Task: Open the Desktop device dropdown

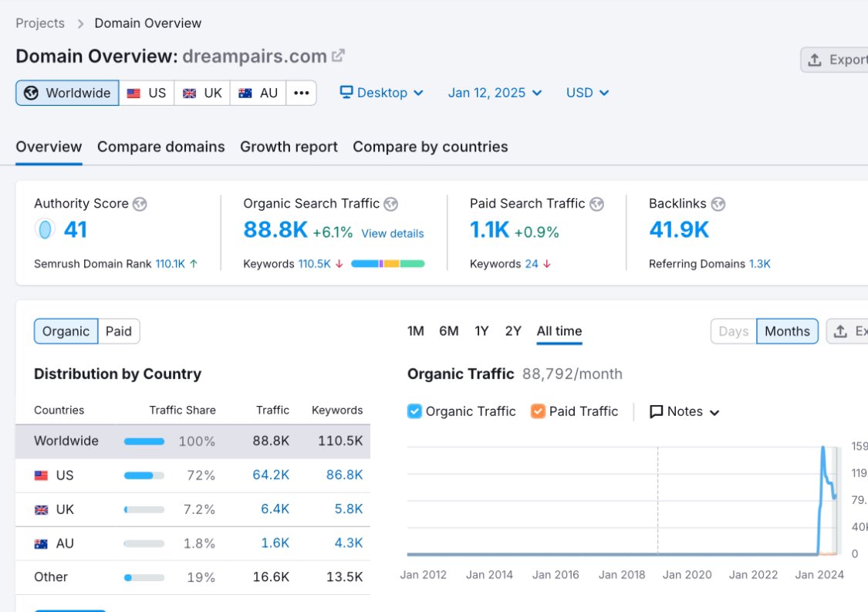Action: click(x=382, y=93)
